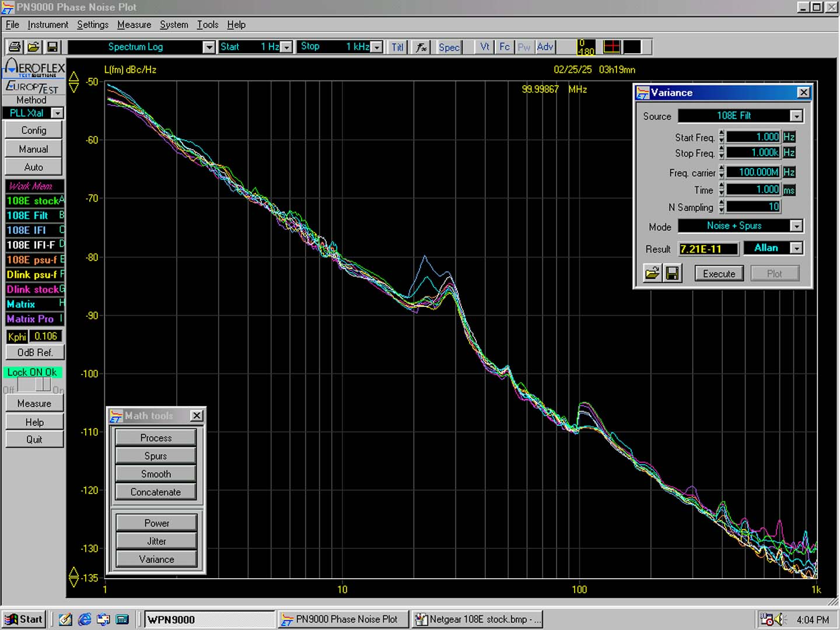840x630 pixels.
Task: Click the Adv toolbar button
Action: [545, 47]
